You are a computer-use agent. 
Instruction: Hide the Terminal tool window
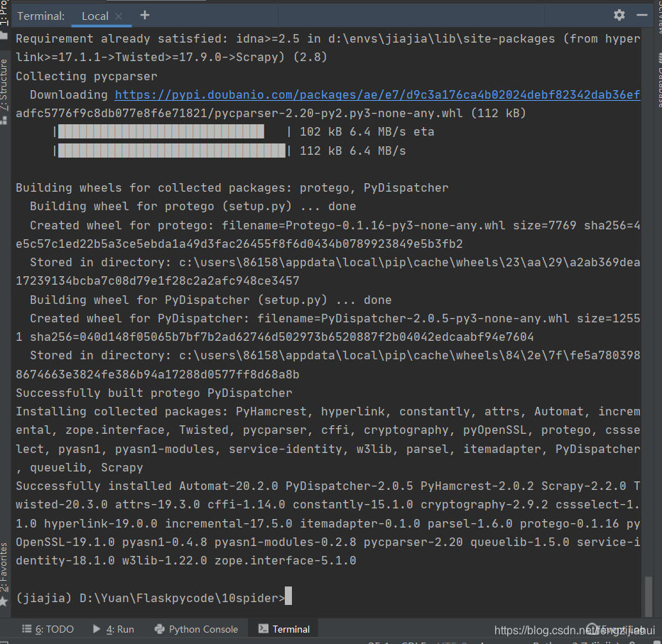point(641,15)
